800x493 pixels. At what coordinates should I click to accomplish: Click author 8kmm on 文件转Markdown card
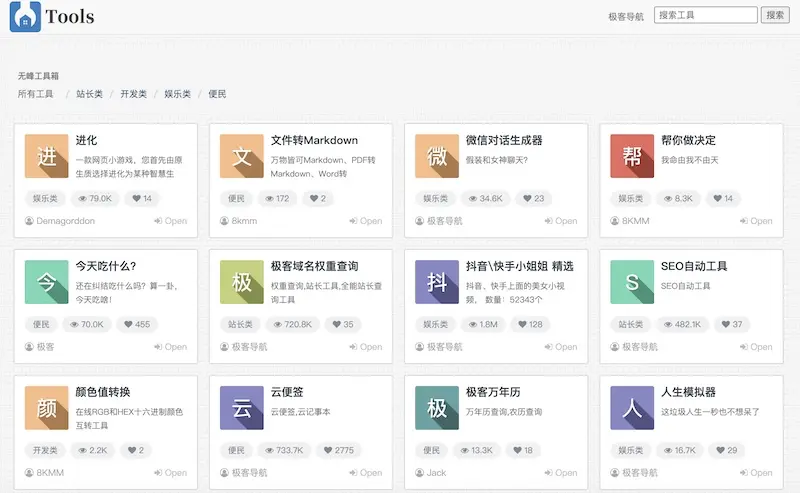tap(238, 221)
